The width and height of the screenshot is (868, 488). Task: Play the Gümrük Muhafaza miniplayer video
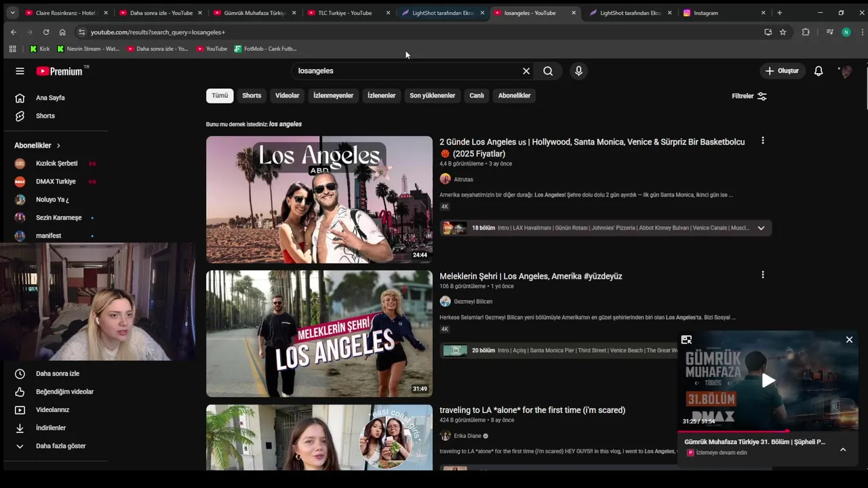[x=768, y=380]
